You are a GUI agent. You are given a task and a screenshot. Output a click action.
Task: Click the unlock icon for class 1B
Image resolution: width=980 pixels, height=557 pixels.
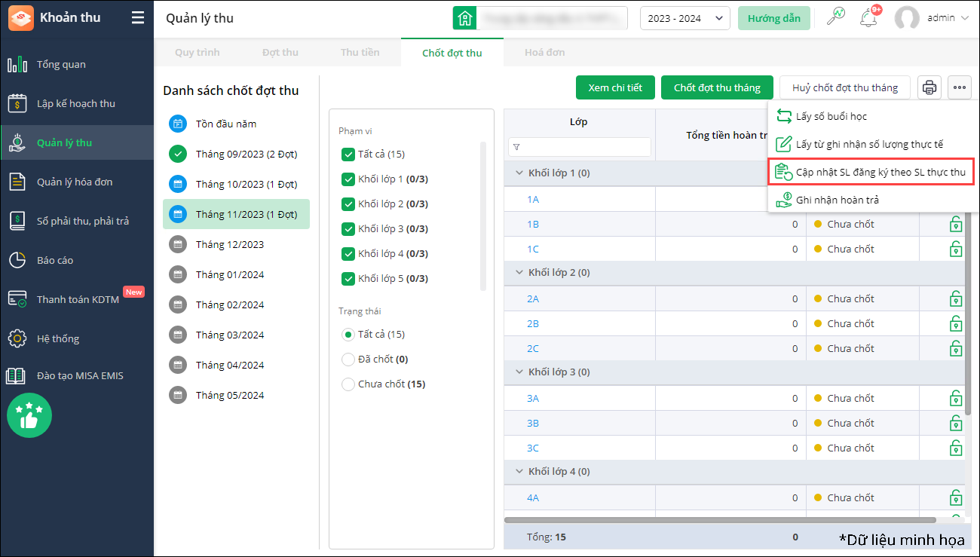pyautogui.click(x=955, y=224)
